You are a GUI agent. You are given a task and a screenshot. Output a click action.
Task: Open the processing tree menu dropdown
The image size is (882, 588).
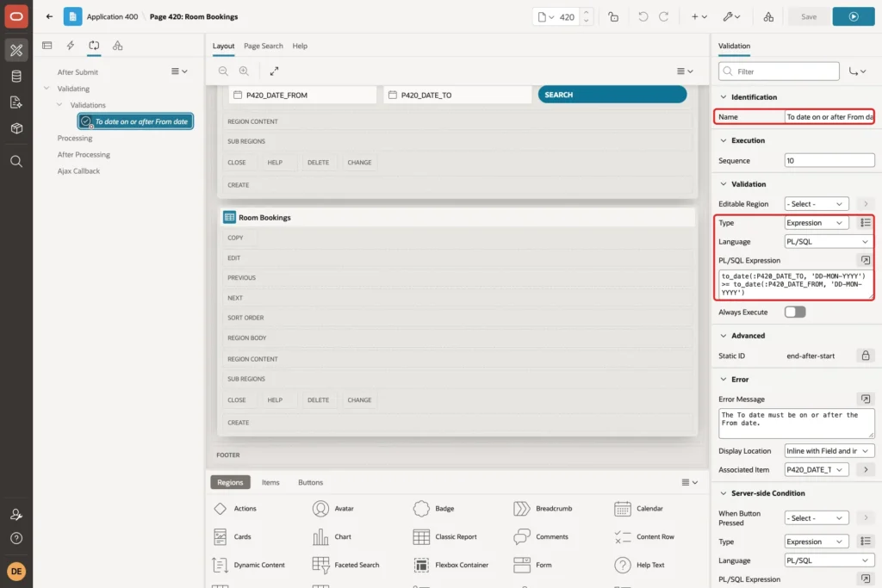coord(179,71)
